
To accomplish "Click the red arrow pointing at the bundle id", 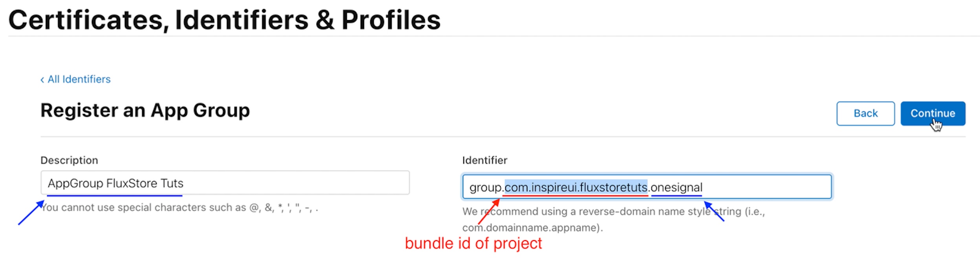I will point(489,211).
